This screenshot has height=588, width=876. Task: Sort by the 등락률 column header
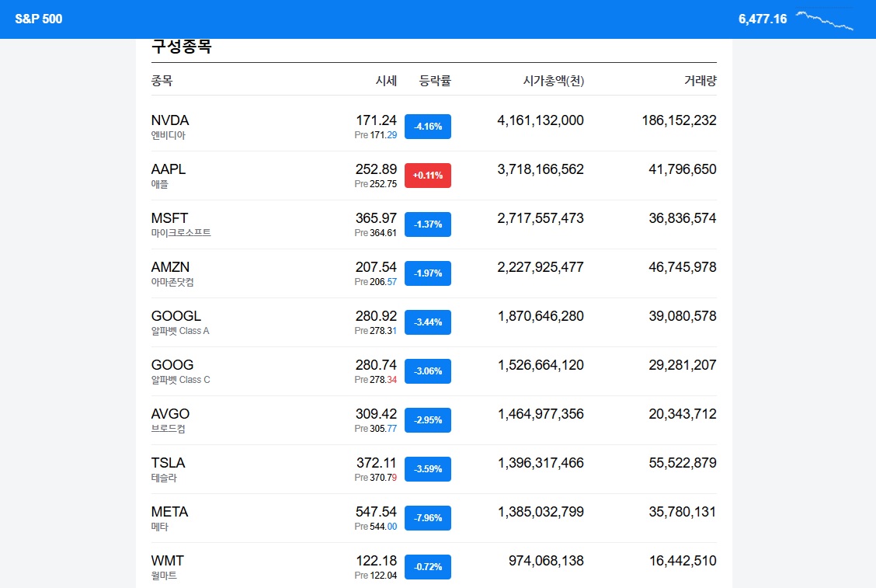click(x=435, y=81)
